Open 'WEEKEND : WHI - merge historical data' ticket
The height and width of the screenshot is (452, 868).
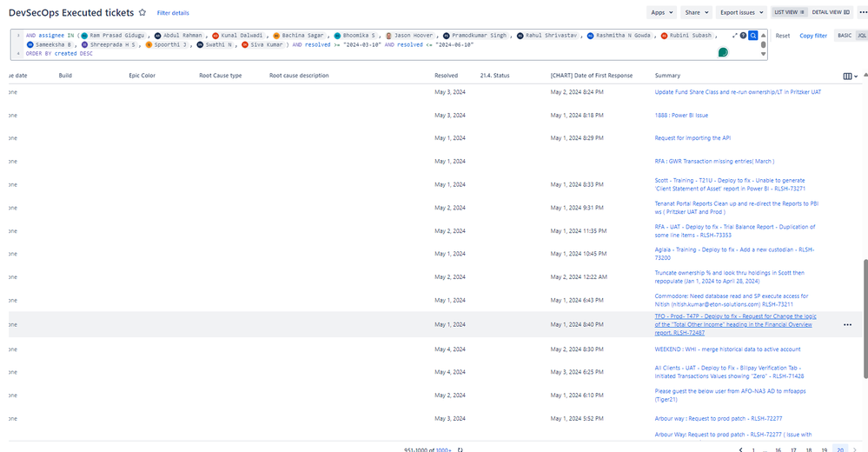tap(727, 349)
